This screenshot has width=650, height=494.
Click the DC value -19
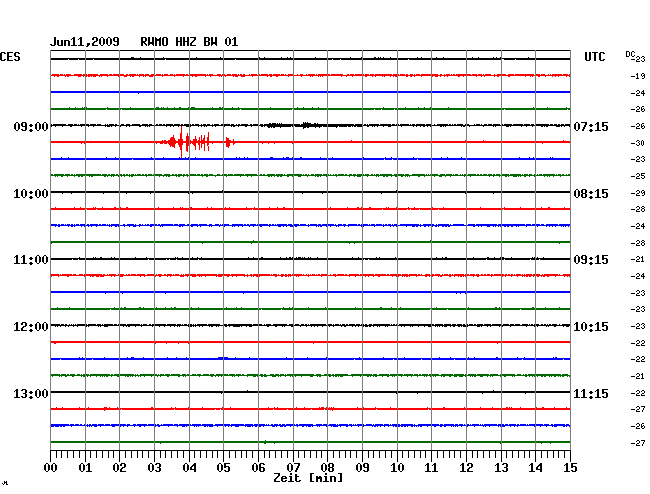pyautogui.click(x=638, y=76)
